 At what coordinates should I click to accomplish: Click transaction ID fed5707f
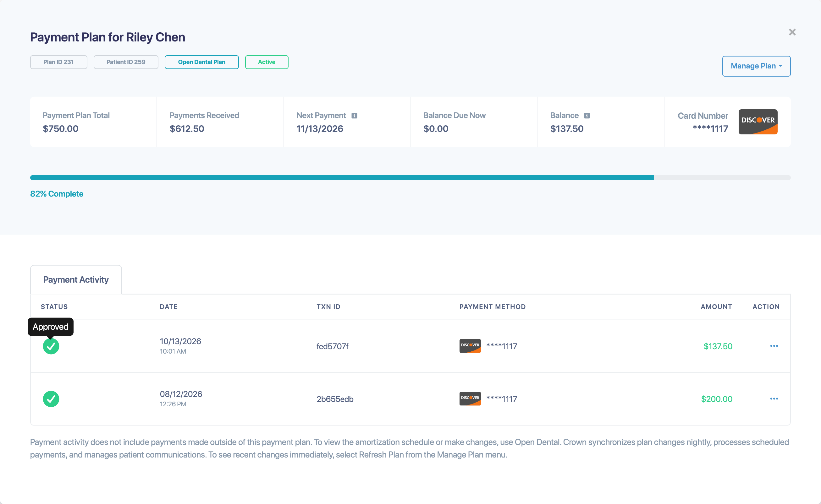coord(333,346)
